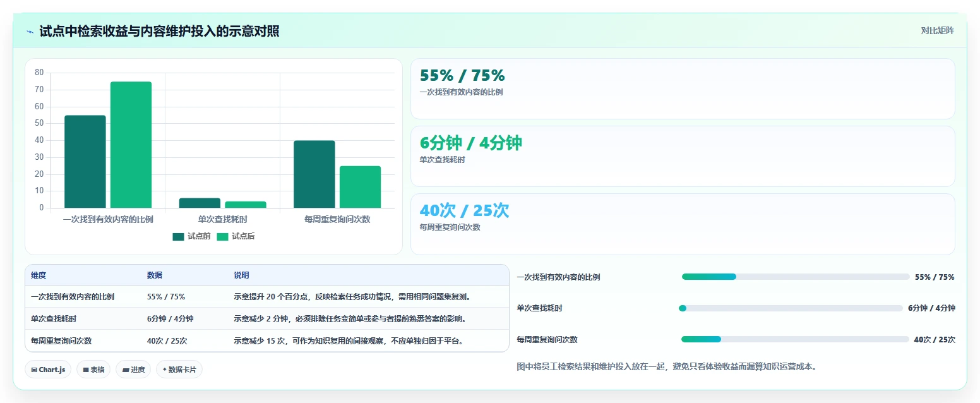Click the 40次 / 25次 data card value
This screenshot has height=403, width=980.
click(464, 211)
